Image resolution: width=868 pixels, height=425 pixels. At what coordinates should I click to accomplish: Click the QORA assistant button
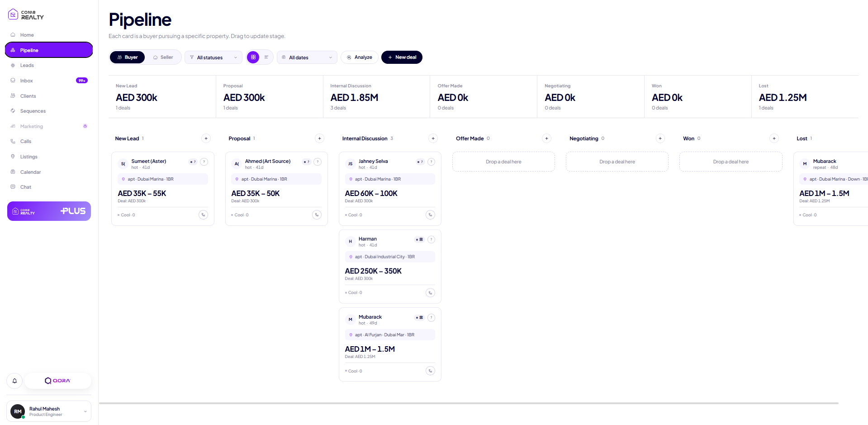point(58,381)
